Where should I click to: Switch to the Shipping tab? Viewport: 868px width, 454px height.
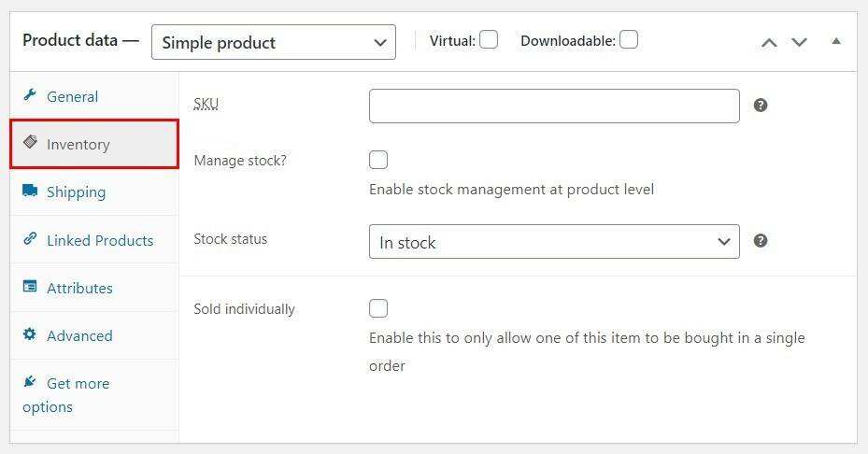coord(76,192)
